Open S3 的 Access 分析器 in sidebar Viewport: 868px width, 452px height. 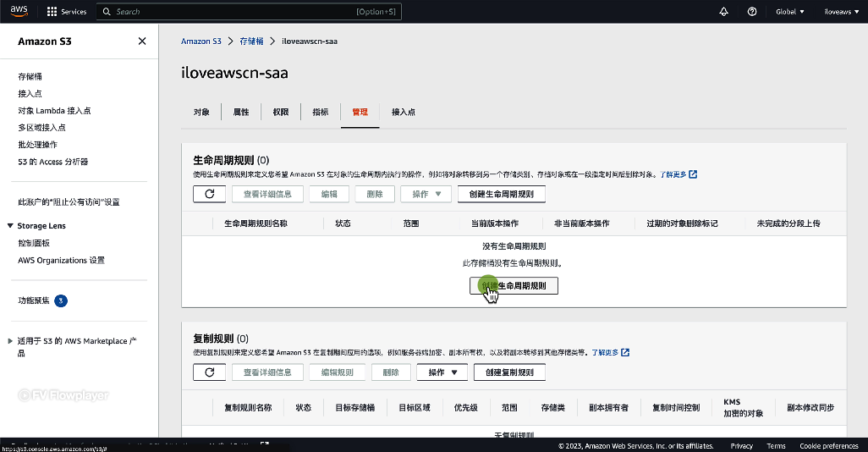coord(53,162)
